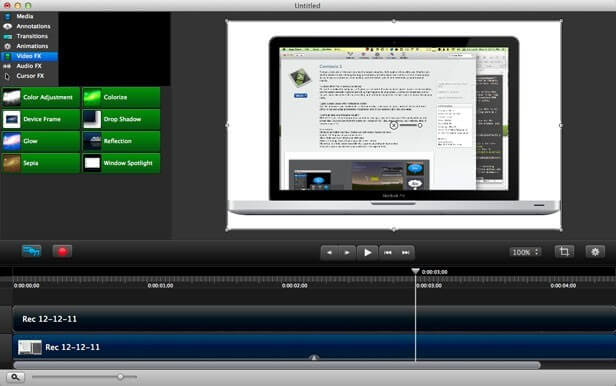Click the Drop Shadow thumbnail icon

[x=92, y=119]
